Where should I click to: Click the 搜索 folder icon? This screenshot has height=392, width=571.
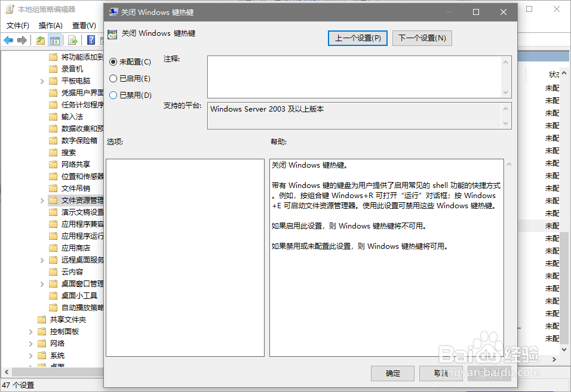pyautogui.click(x=53, y=152)
